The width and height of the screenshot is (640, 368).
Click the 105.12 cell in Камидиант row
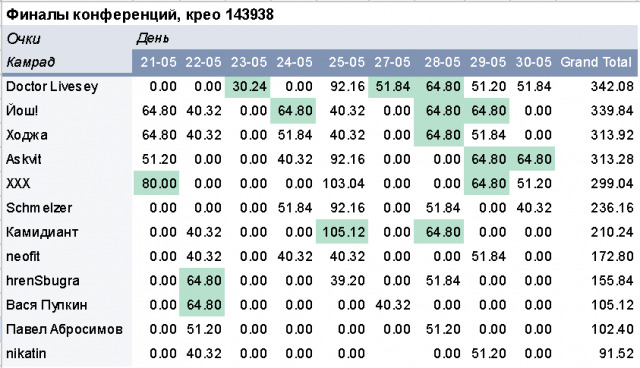tap(342, 232)
